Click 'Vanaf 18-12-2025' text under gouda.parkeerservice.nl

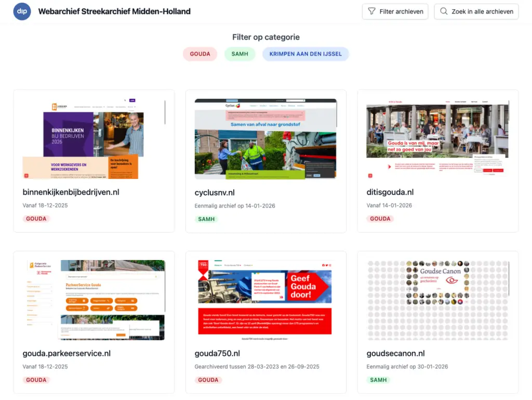click(45, 367)
